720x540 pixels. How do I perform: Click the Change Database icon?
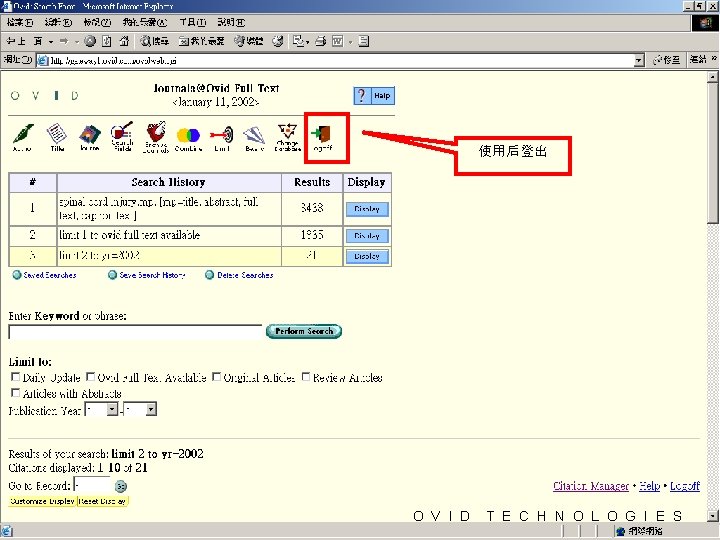[x=287, y=137]
